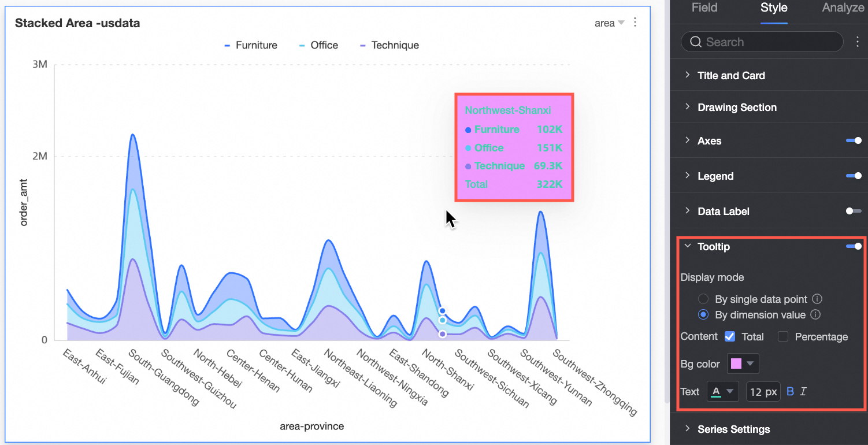Click the area-province x-axis title
Viewport: 868px width, 445px height.
pyautogui.click(x=311, y=427)
